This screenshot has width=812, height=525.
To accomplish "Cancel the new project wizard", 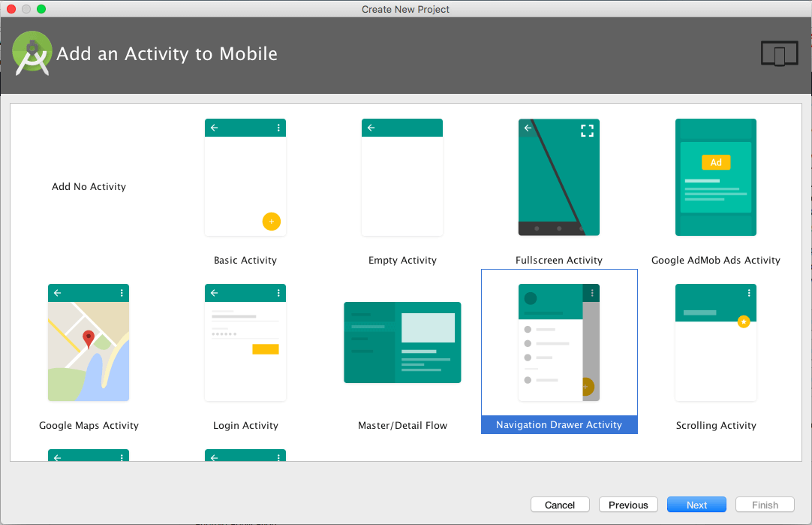I will click(x=560, y=504).
